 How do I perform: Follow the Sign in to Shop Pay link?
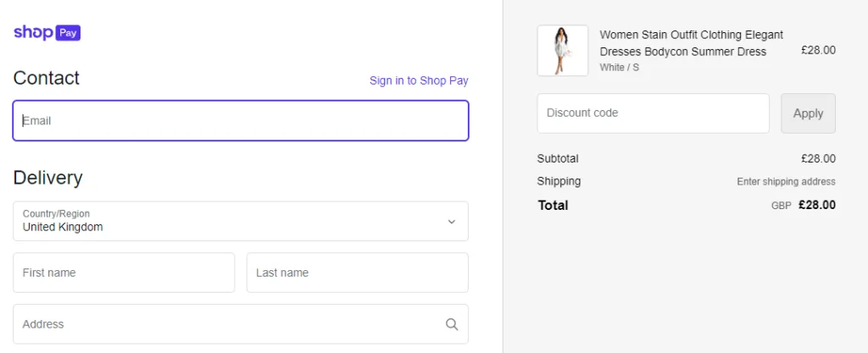pos(419,80)
